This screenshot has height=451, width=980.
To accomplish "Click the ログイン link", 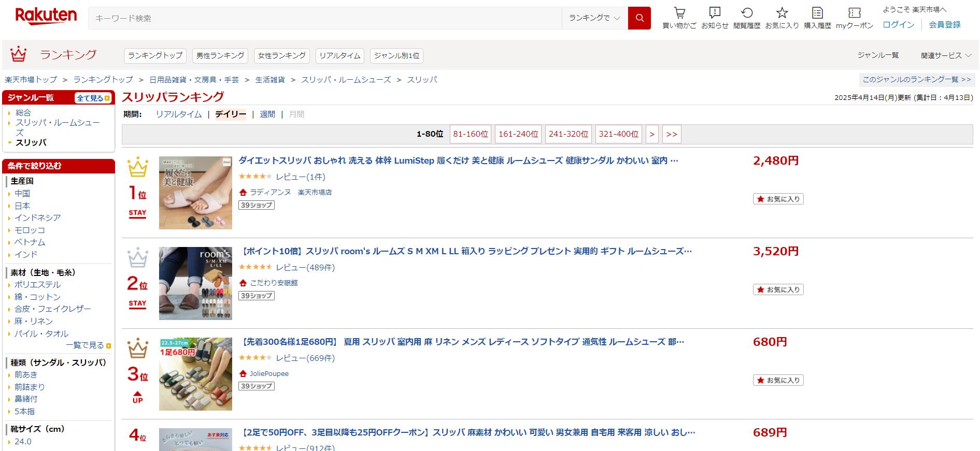I will [899, 24].
